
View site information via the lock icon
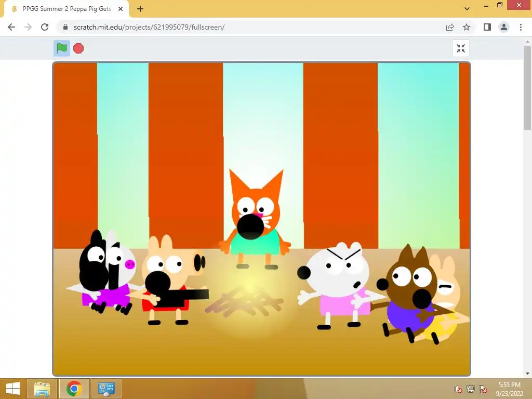click(65, 27)
